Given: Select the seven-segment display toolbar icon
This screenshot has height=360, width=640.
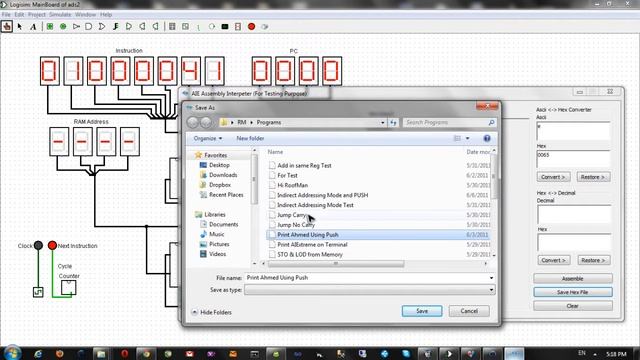Looking at the screenshot, I should 238,27.
